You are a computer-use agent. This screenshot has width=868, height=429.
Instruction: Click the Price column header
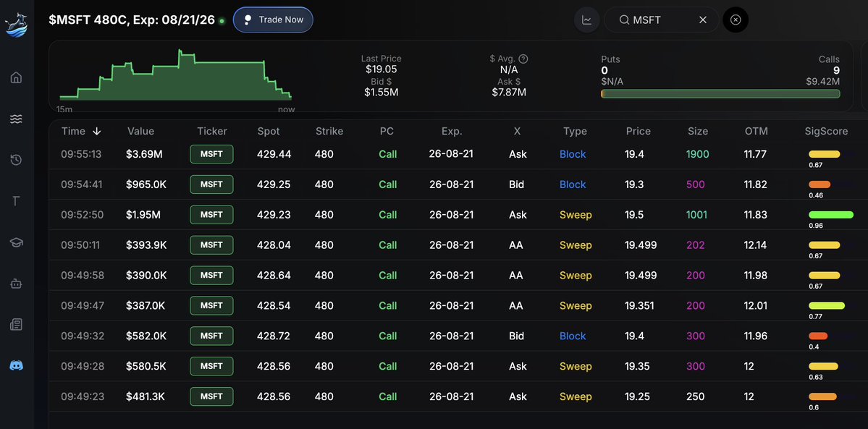point(639,131)
